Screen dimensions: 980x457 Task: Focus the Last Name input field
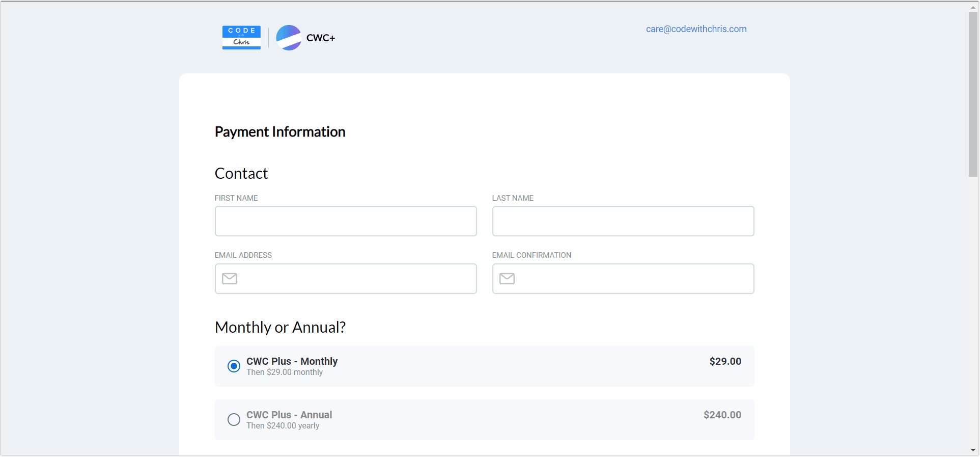point(623,221)
